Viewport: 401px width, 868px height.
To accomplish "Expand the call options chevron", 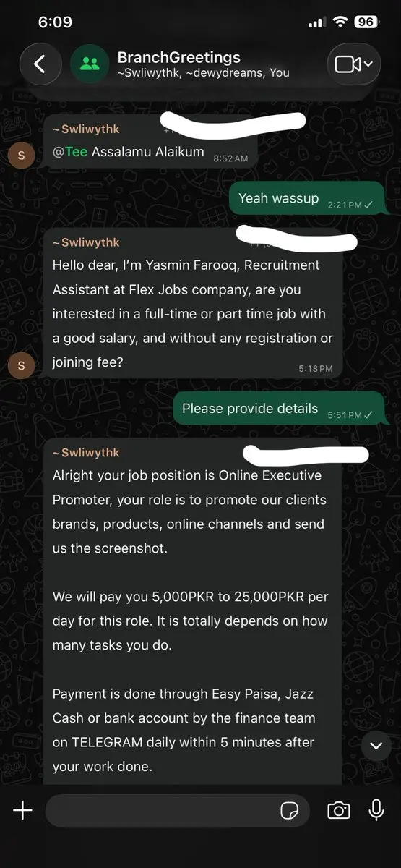I will click(369, 64).
